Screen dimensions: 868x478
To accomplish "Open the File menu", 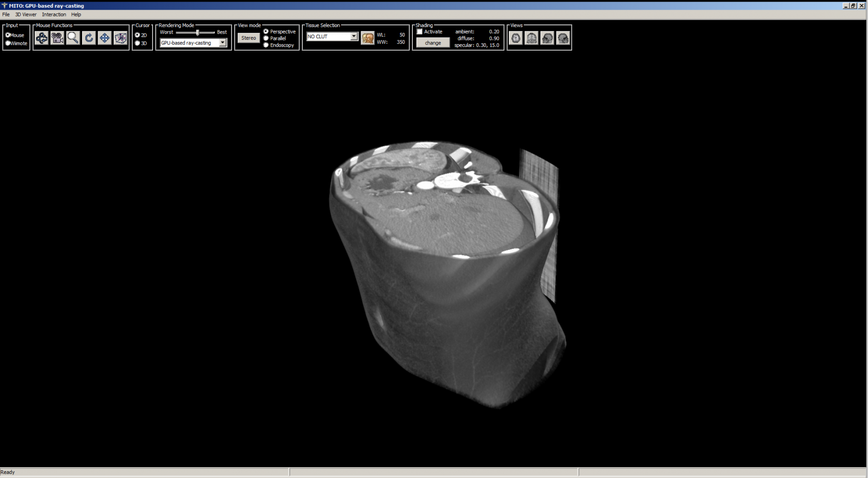I will tap(6, 14).
